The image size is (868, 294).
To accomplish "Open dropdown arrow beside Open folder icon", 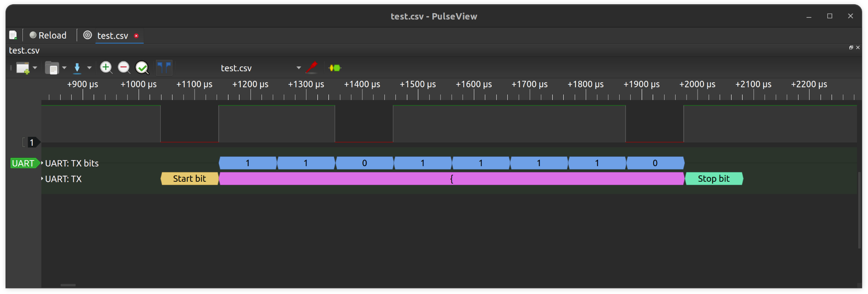I will (64, 68).
